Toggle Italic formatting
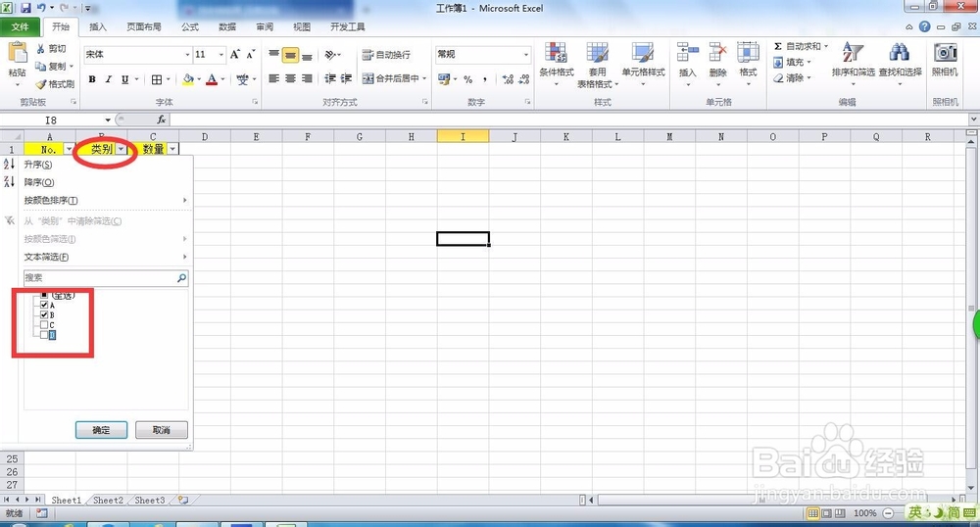This screenshot has height=527, width=980. (108, 79)
